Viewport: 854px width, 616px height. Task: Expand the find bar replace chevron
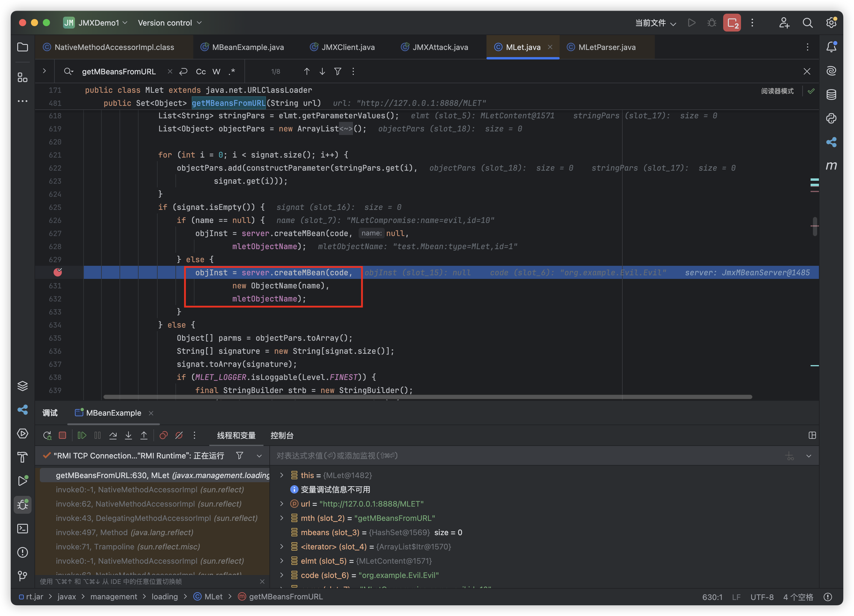tap(44, 71)
